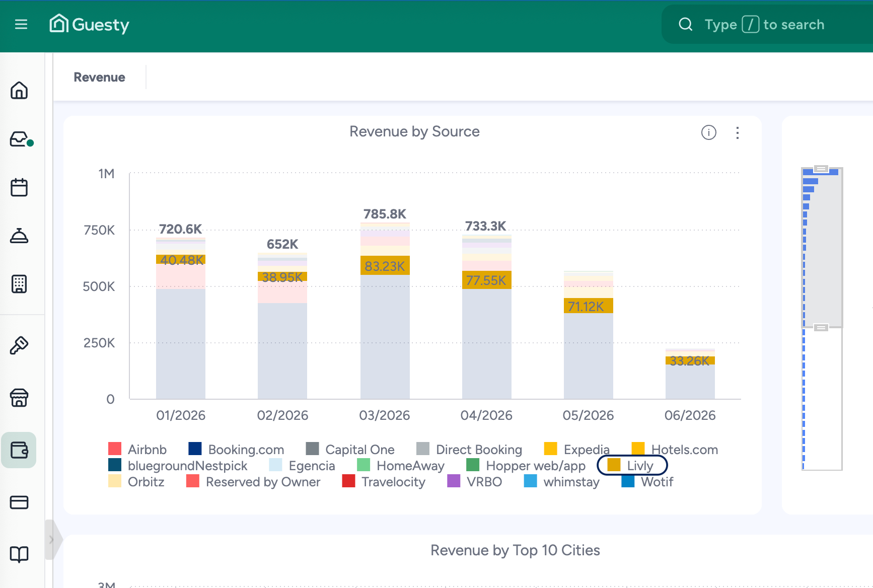The image size is (873, 588).
Task: Open Revenue by Source three-dot options menu
Action: point(737,132)
